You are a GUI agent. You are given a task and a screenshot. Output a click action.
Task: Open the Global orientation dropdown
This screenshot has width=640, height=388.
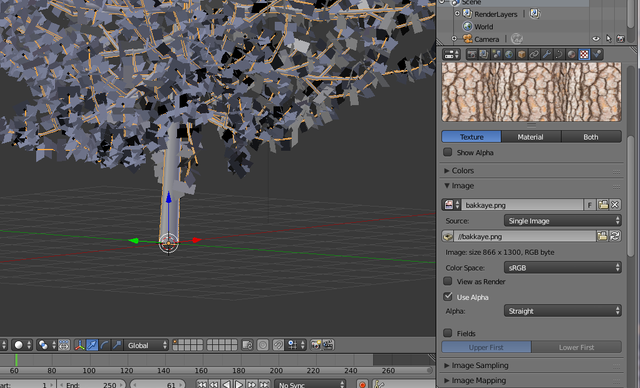146,345
